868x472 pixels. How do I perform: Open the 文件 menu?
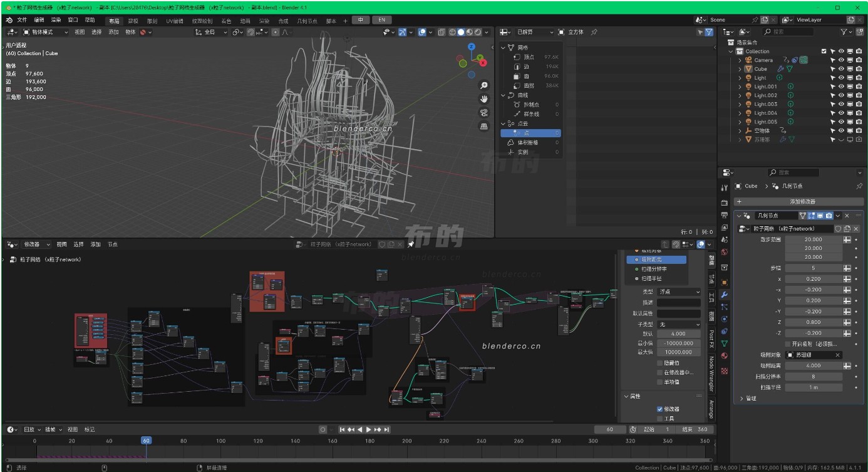(x=22, y=20)
